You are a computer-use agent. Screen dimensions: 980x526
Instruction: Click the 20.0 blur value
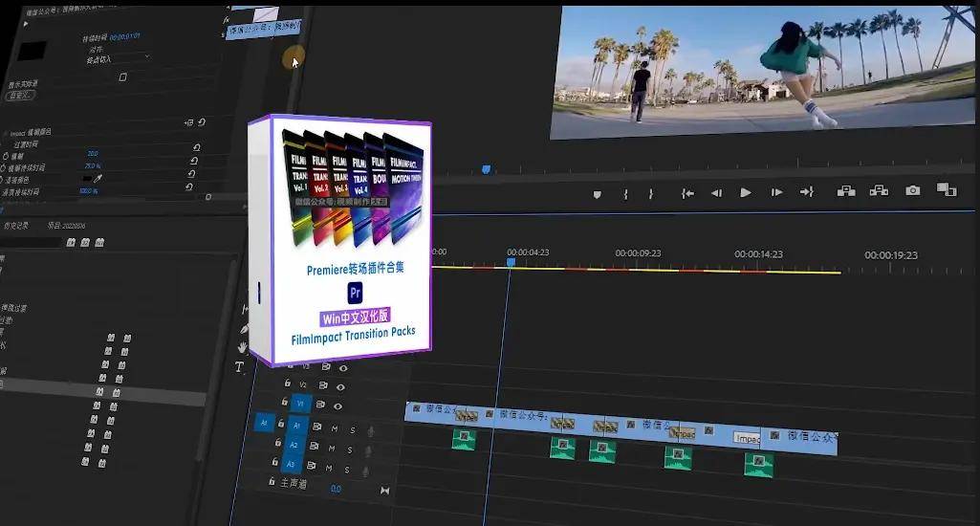pos(93,153)
